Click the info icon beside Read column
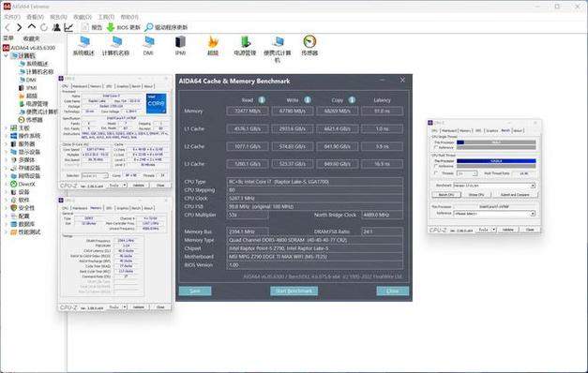Image resolution: width=588 pixels, height=373 pixels. click(262, 99)
